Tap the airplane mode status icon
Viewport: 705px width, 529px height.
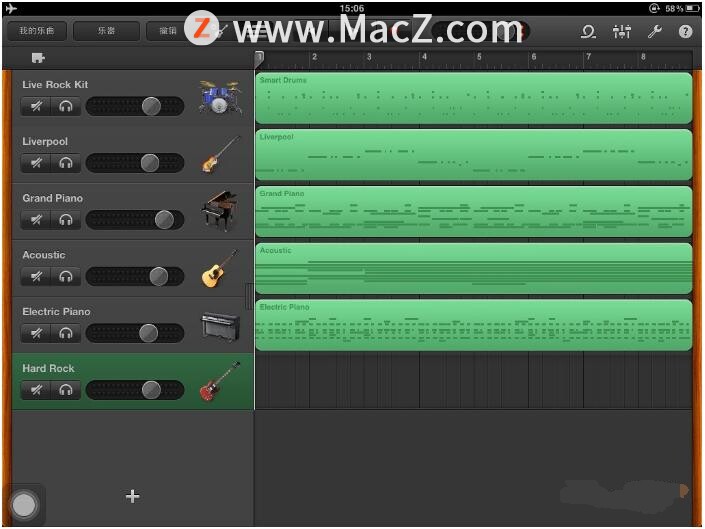(x=11, y=8)
